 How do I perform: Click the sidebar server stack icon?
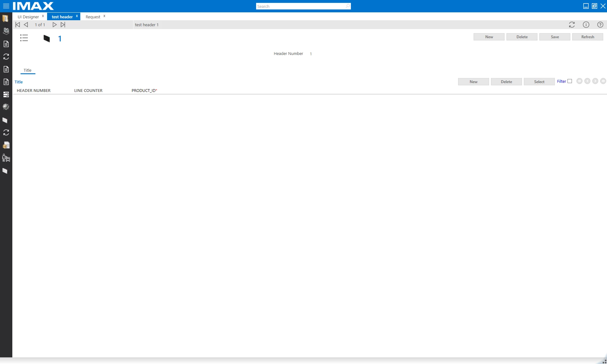(6, 94)
